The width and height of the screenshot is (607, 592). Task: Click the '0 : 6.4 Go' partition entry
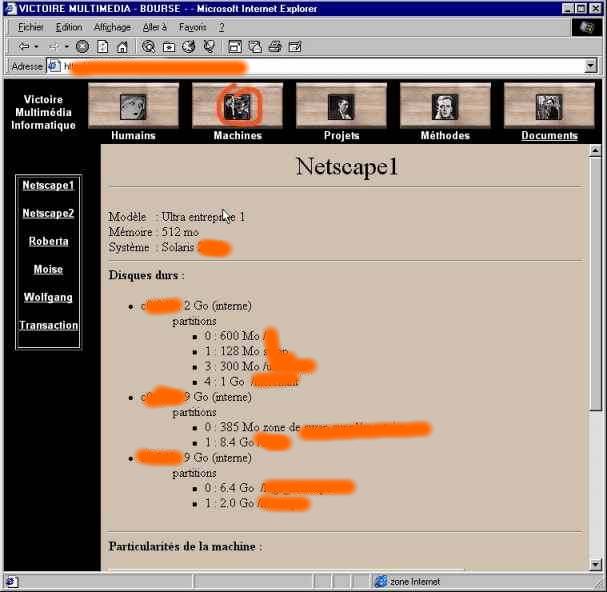[x=229, y=488]
